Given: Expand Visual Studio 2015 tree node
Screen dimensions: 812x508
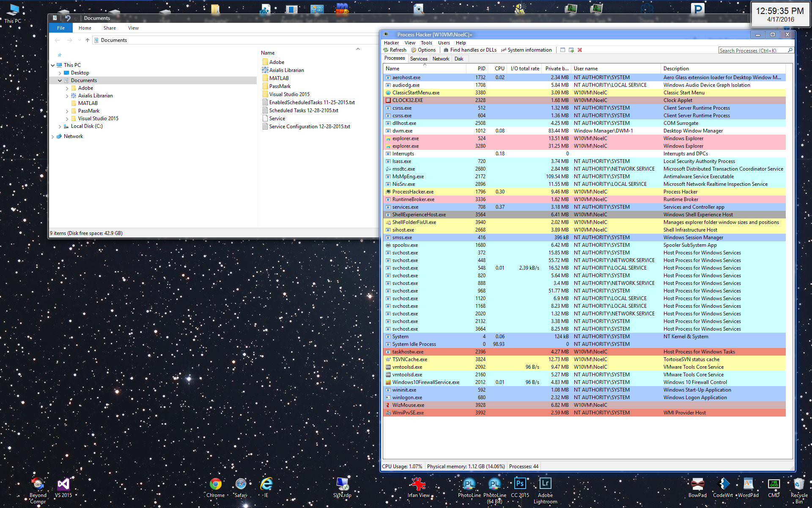Looking at the screenshot, I should coord(67,119).
